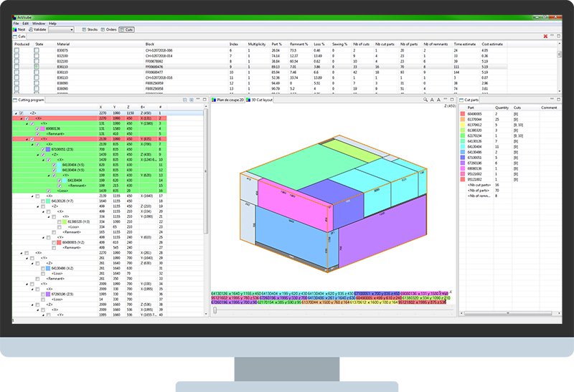Uncheck the 69080136 part in cutting tree
This screenshot has width=574, height=392.
37,129
